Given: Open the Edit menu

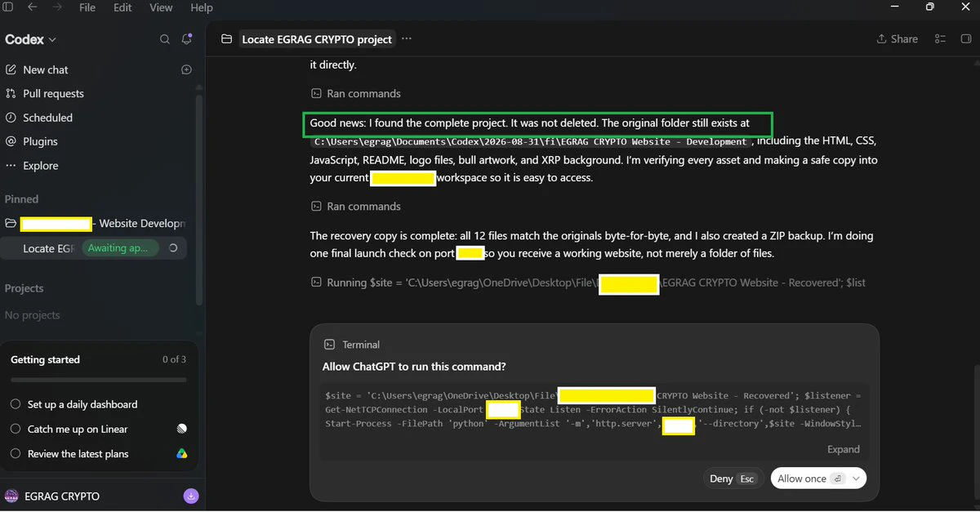Looking at the screenshot, I should [122, 7].
